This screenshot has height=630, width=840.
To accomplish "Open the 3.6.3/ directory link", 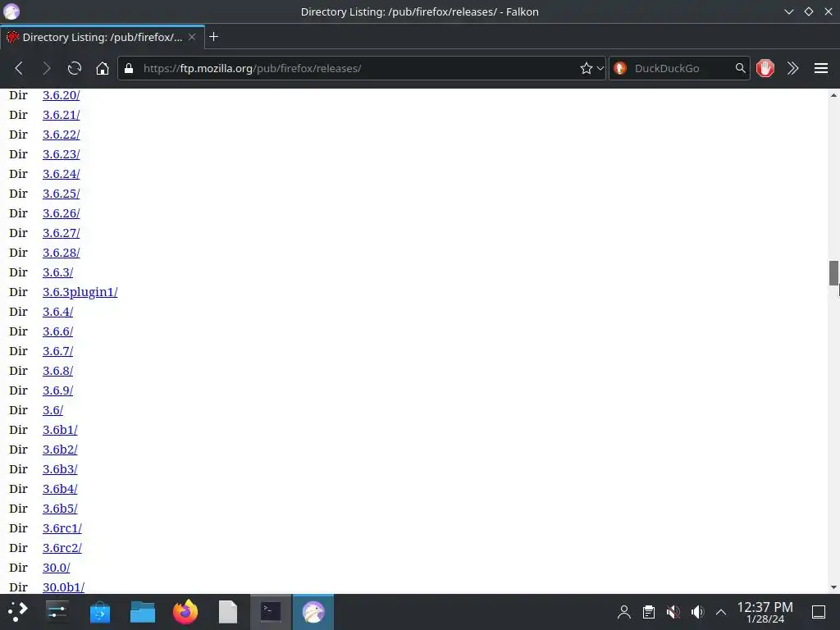I will tap(58, 272).
